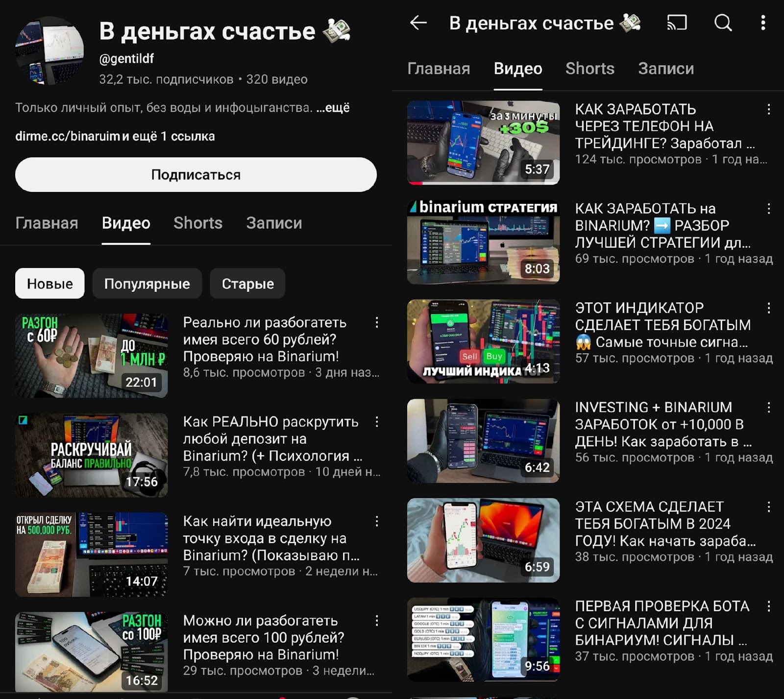
Task: Open channel avatar picture
Action: coord(49,51)
